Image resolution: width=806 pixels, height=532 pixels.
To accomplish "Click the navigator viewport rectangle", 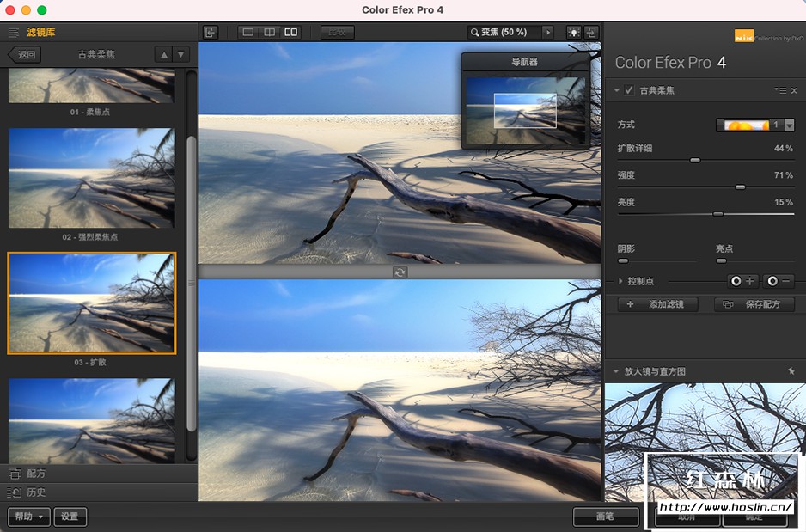I will pos(525,111).
